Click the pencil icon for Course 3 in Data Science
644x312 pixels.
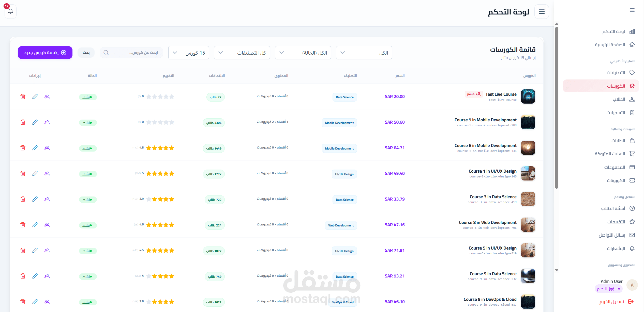click(35, 199)
